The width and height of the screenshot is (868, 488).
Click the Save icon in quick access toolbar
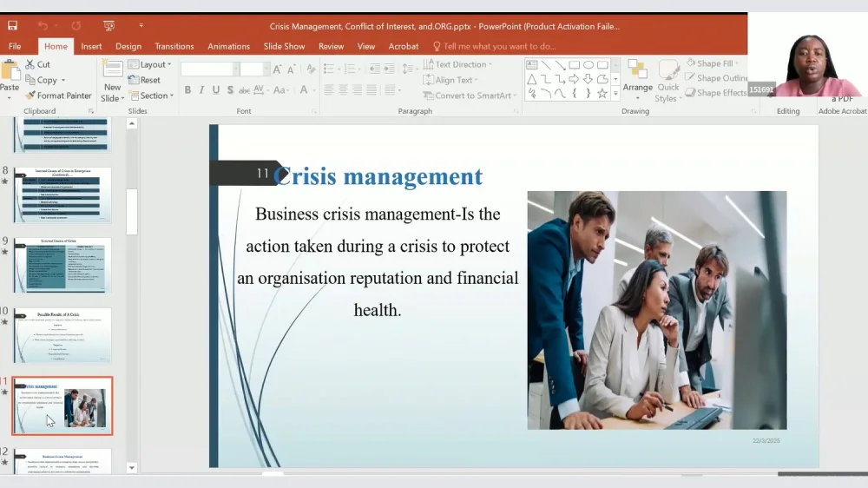[x=13, y=26]
